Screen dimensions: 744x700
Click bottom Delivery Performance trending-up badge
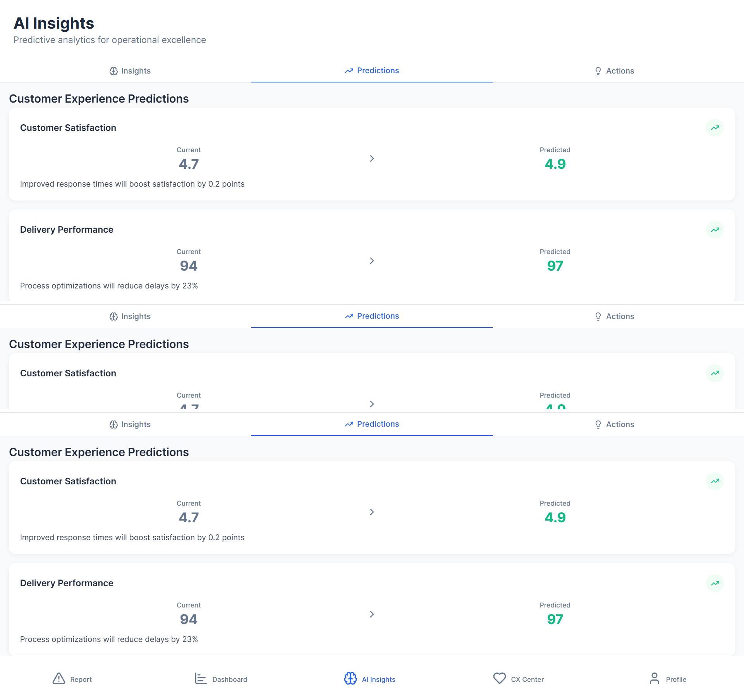pos(715,583)
